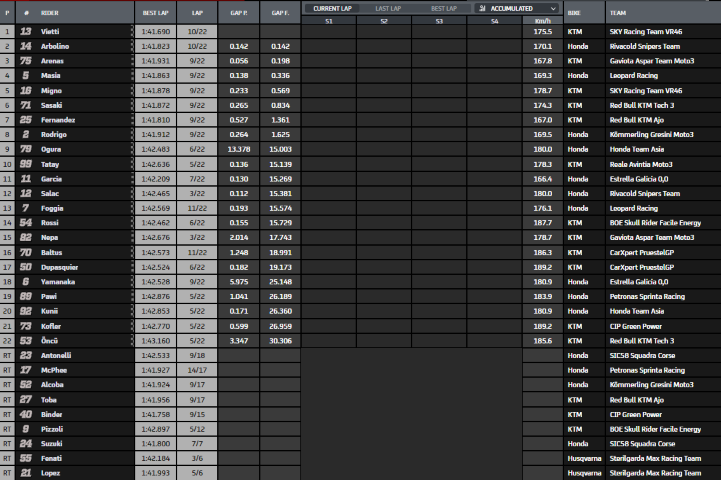This screenshot has width=721, height=480.
Task: Click Arbolino's number 14 badge
Action: (x=25, y=46)
